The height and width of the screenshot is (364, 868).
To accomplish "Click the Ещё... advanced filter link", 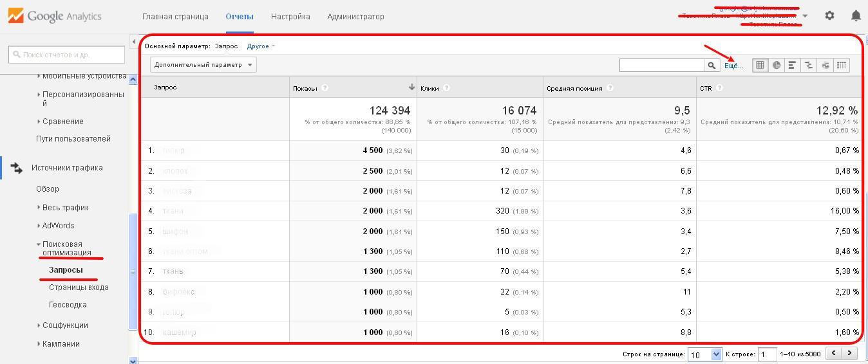I will coord(733,66).
